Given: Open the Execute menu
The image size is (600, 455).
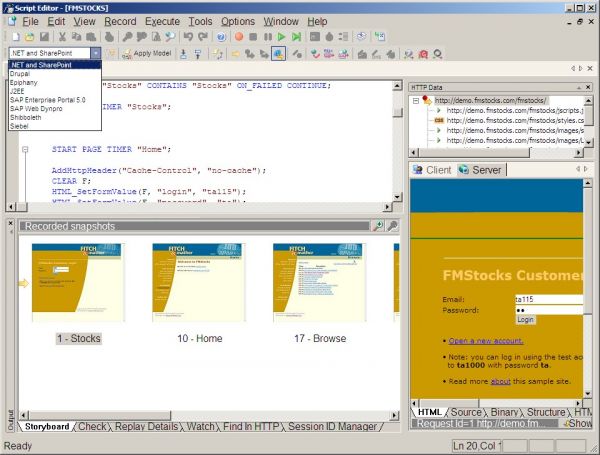Looking at the screenshot, I should coord(162,21).
